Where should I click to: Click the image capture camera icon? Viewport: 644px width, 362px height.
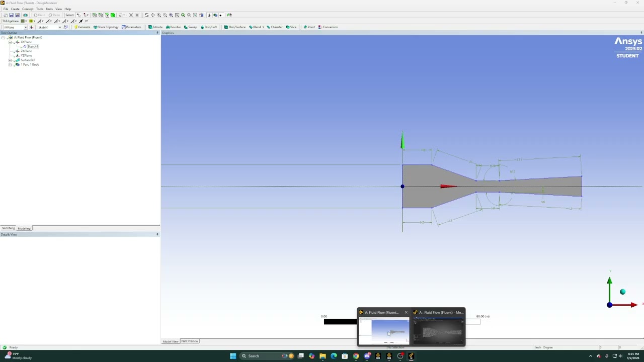[x=25, y=15]
